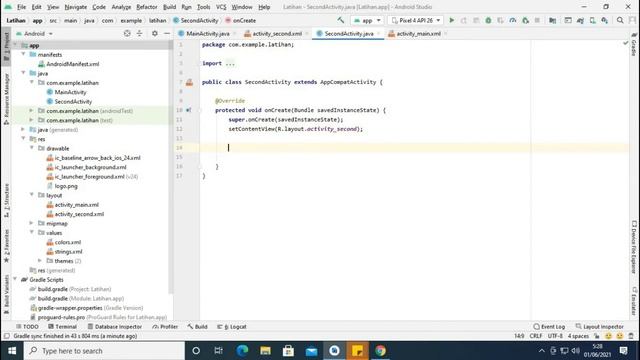
Task: Open project panel gear options
Action: click(155, 33)
